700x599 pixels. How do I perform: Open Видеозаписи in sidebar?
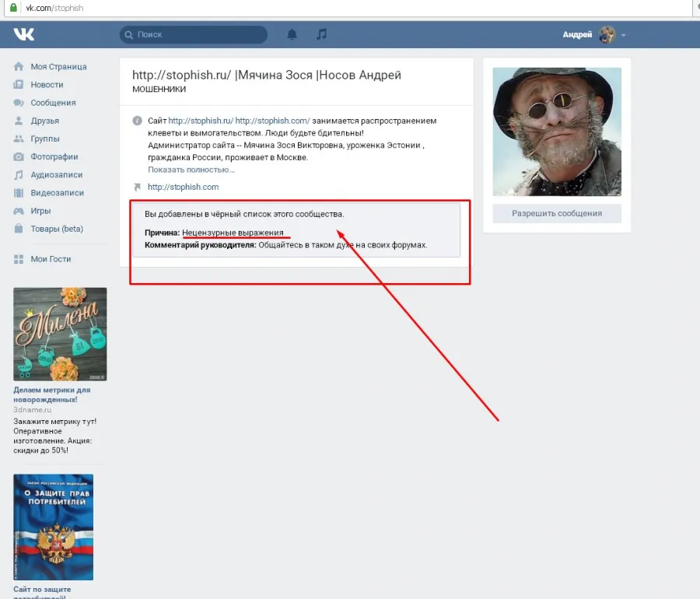[57, 193]
